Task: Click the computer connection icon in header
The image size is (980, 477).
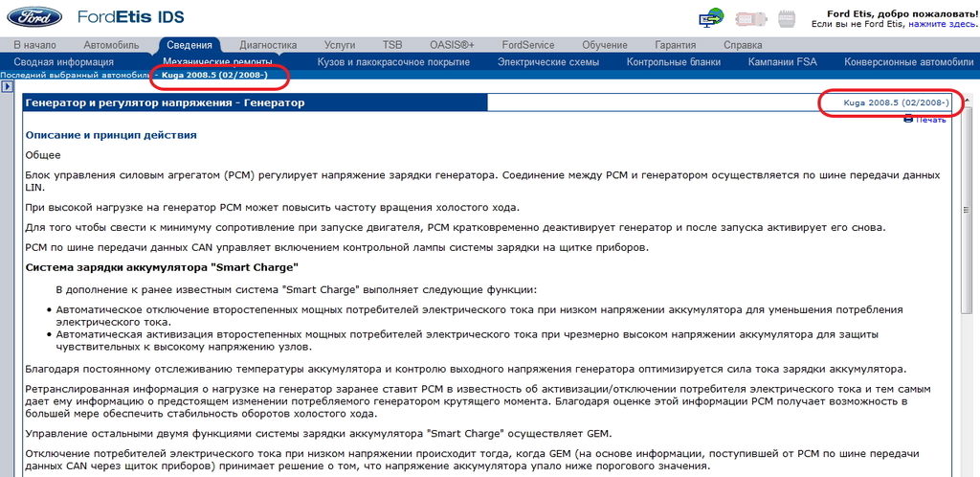Action: point(711,17)
